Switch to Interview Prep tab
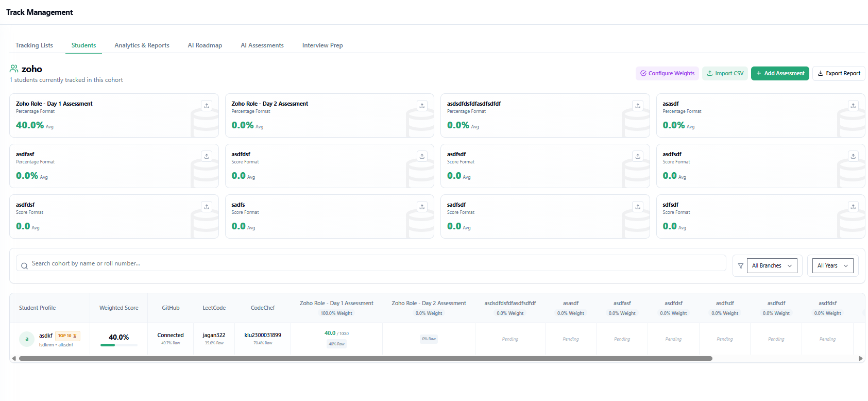Image resolution: width=868 pixels, height=401 pixels. click(322, 45)
